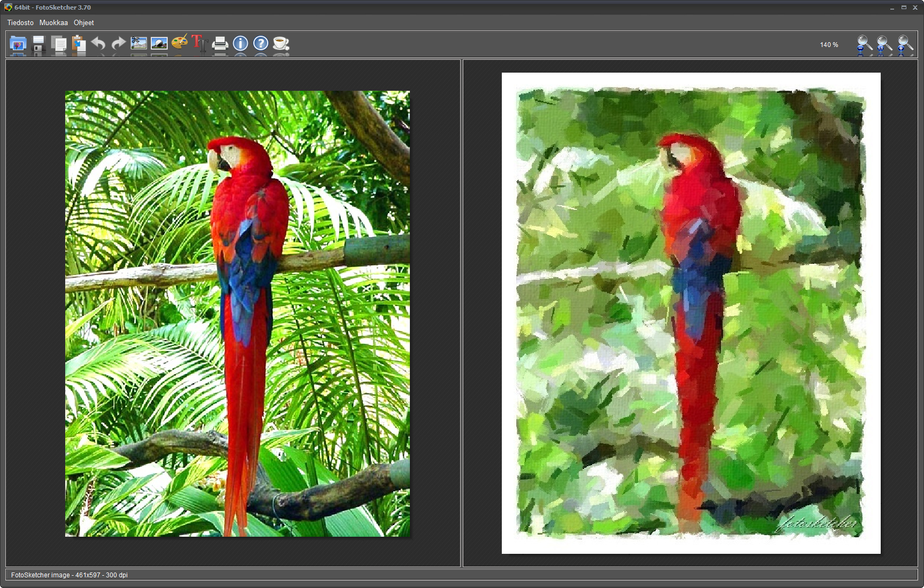This screenshot has width=924, height=588.
Task: Save the image using the floppy disk icon
Action: click(x=38, y=44)
